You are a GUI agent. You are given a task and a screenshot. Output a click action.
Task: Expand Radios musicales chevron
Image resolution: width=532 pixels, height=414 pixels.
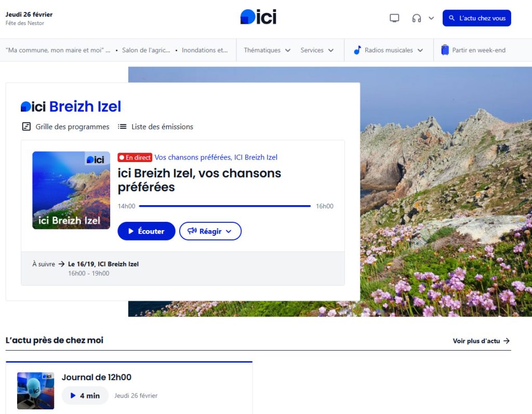coord(420,50)
